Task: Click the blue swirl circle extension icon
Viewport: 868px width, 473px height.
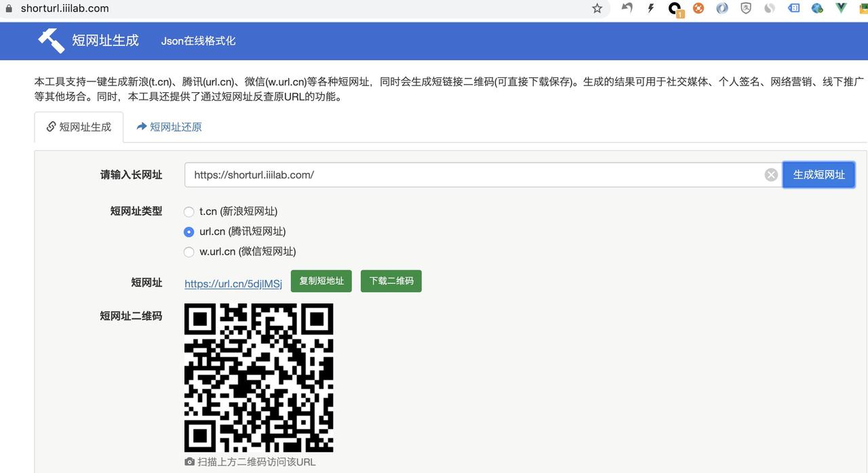Action: (722, 8)
